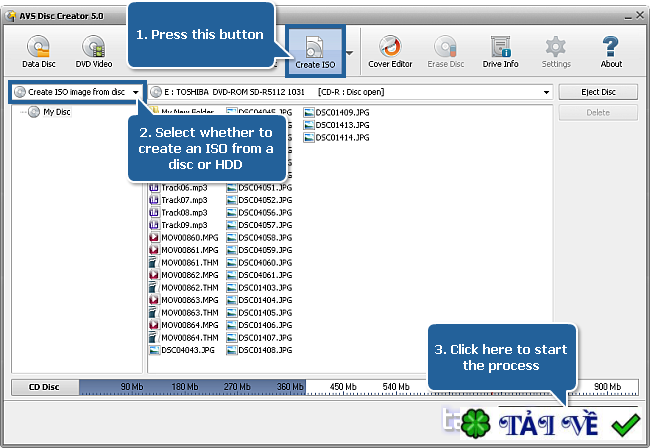Click the CD Disc size label

click(x=45, y=387)
